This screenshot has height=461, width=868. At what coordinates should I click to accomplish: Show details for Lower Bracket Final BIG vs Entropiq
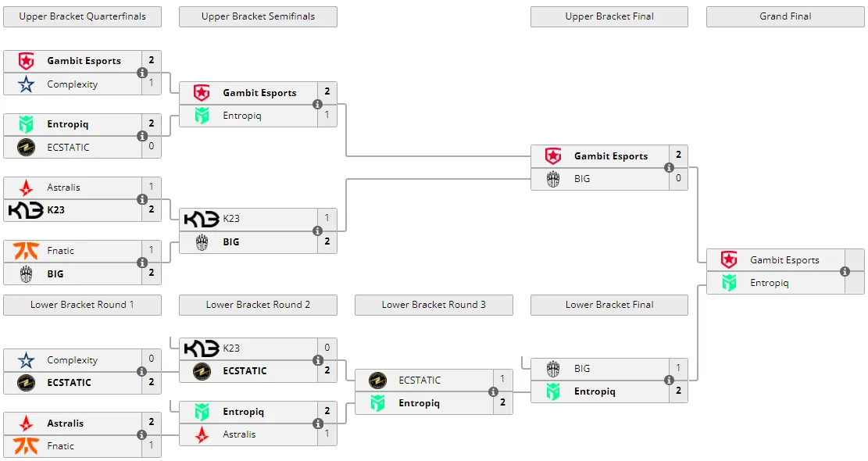click(x=670, y=381)
